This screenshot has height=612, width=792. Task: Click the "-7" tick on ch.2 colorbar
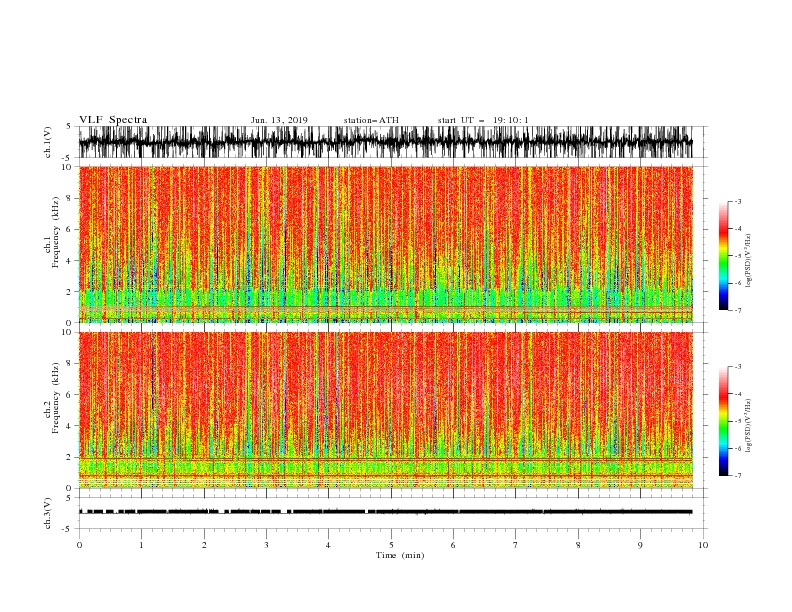pyautogui.click(x=738, y=476)
